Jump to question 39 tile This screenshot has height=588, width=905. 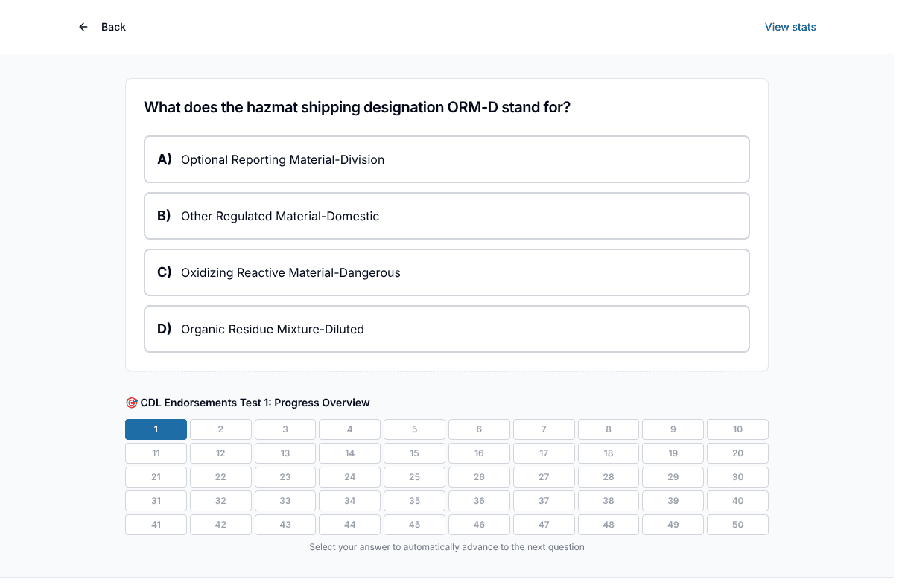pyautogui.click(x=673, y=501)
